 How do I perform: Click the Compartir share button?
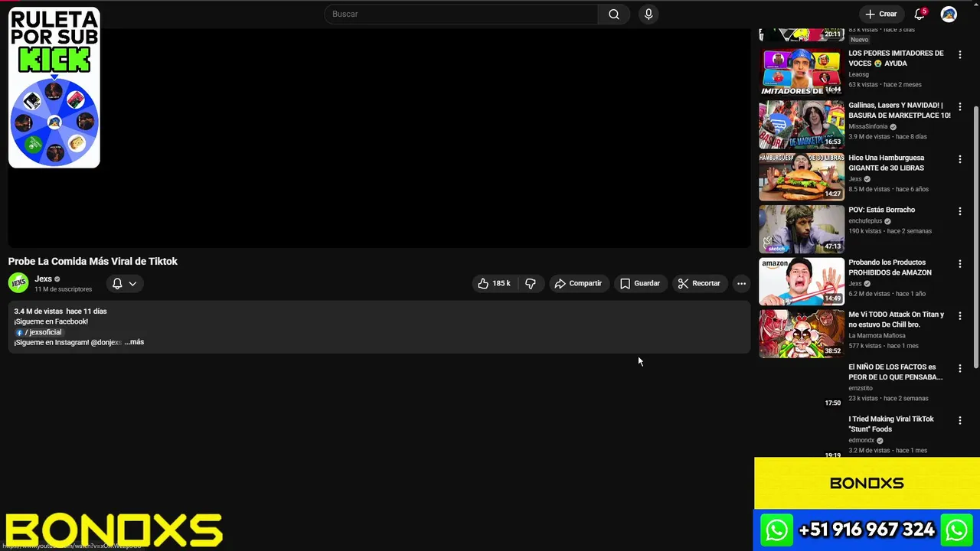(579, 283)
